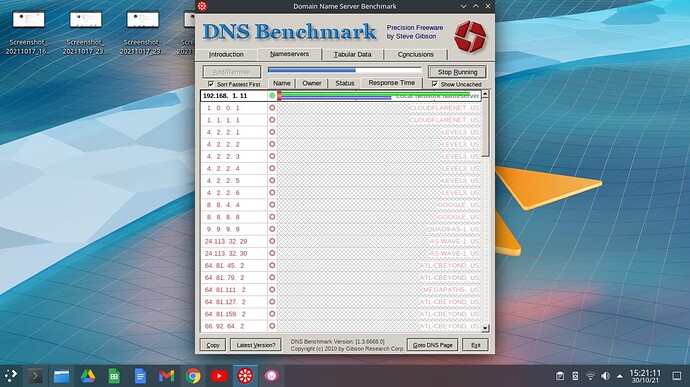The image size is (690, 387).
Task: Open the Wi-Fi network tray icon
Action: 591,376
